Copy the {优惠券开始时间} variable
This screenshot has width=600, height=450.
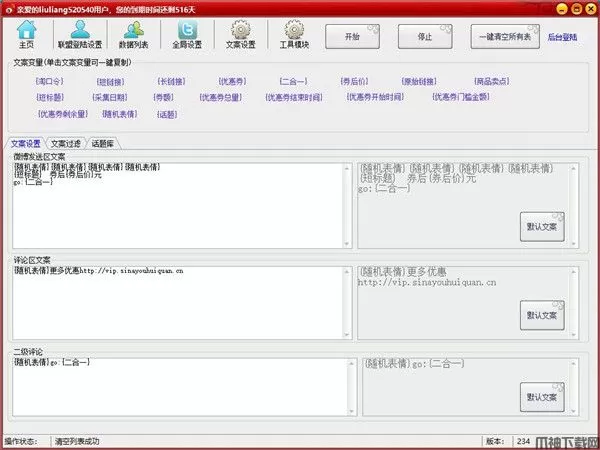click(x=375, y=97)
